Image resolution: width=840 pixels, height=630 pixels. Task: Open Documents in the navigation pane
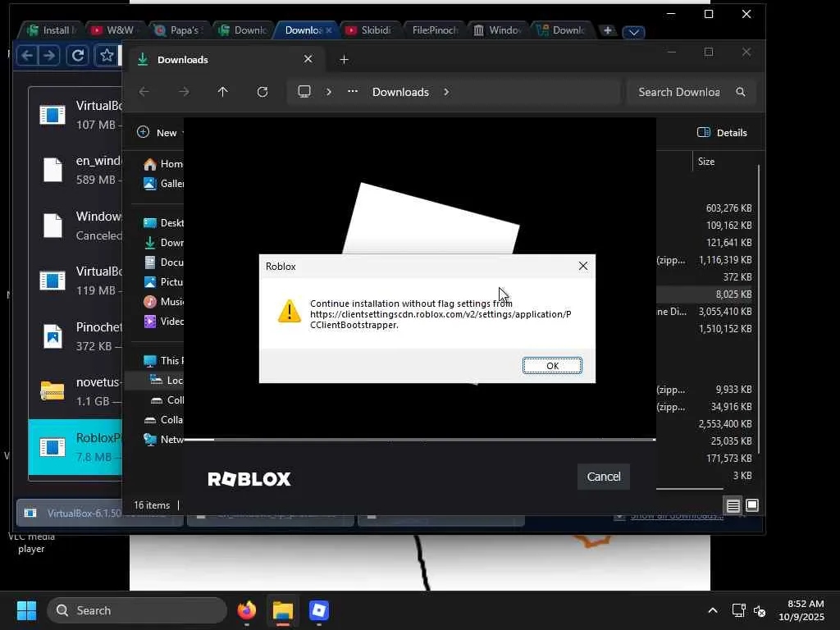(x=163, y=262)
